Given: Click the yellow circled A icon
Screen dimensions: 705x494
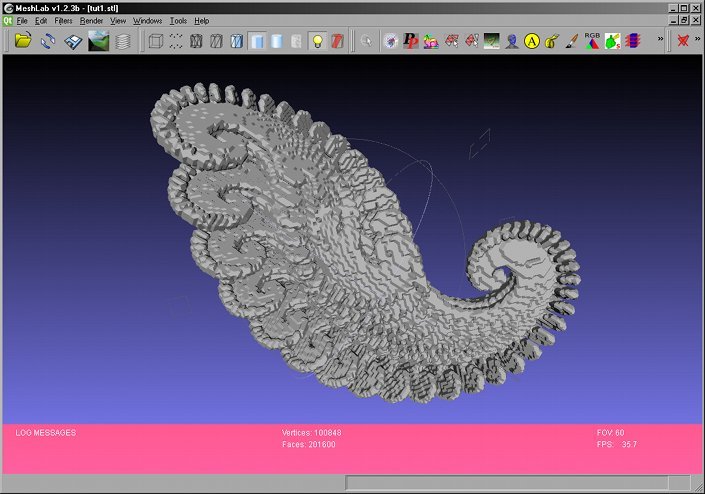Looking at the screenshot, I should coord(532,41).
